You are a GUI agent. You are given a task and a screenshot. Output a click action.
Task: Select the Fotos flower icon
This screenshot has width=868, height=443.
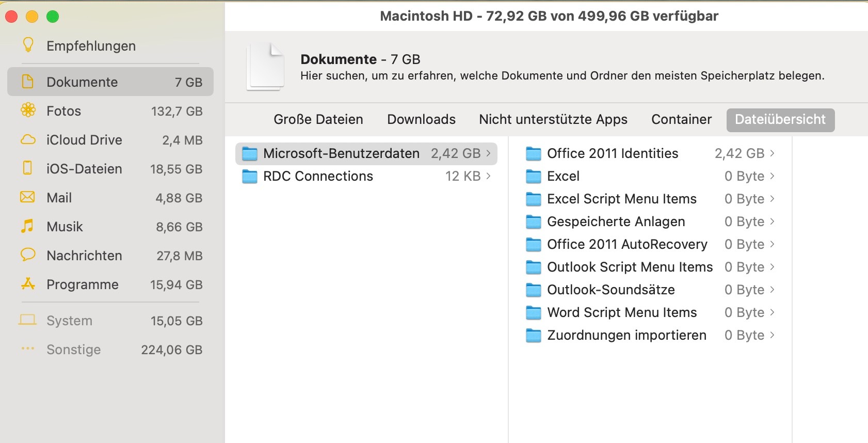(28, 110)
